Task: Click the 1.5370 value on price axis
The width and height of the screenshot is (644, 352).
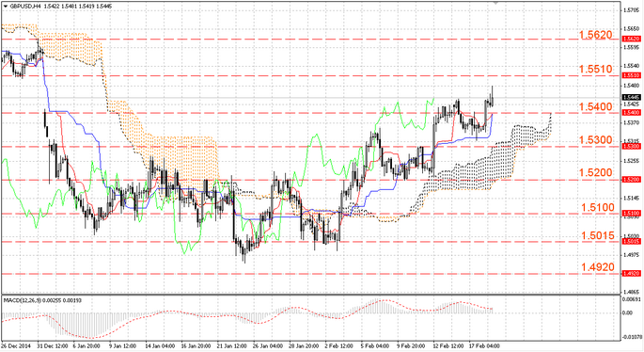Action: 631,122
